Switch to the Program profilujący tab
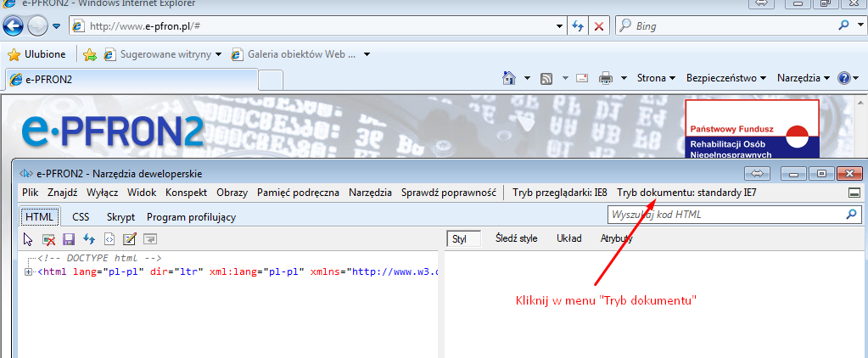 pyautogui.click(x=191, y=217)
